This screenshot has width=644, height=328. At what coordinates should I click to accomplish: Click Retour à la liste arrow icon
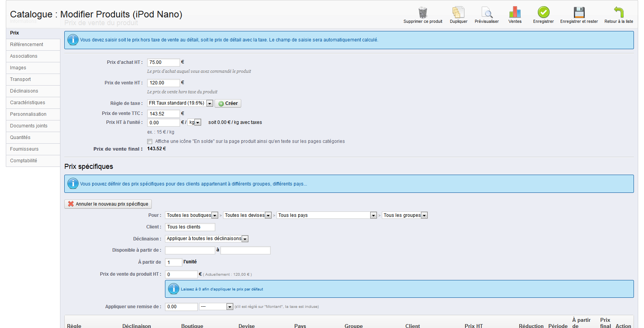click(618, 12)
